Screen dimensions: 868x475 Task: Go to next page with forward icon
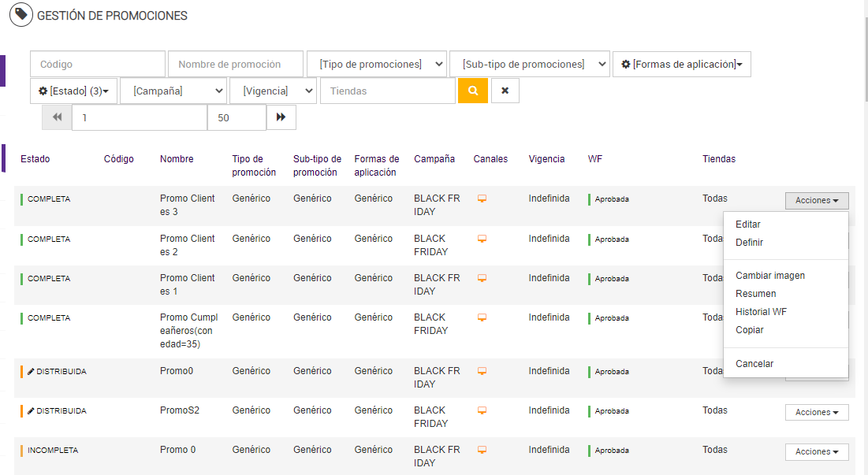click(281, 117)
